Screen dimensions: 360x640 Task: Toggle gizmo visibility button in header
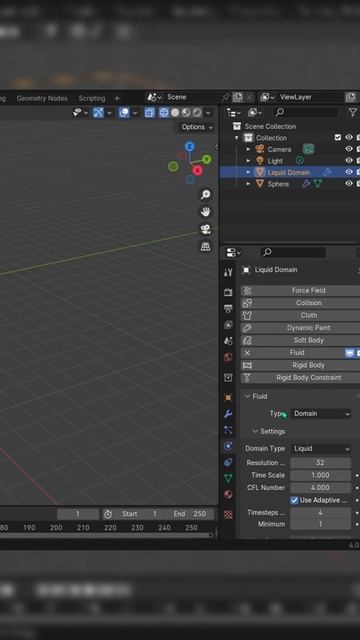(x=98, y=113)
